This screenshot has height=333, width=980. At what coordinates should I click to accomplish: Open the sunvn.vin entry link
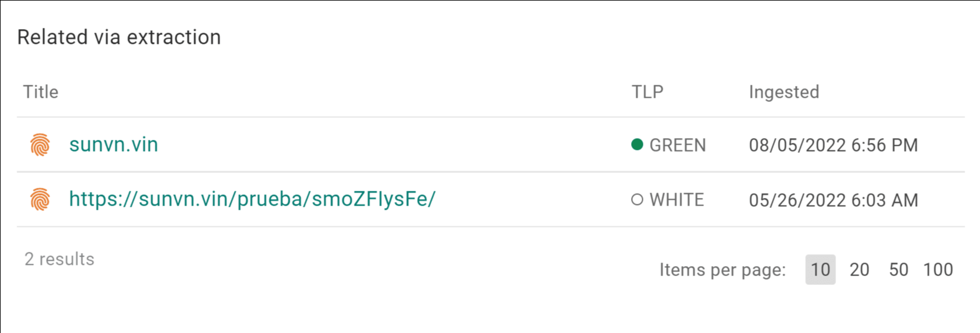click(x=114, y=145)
